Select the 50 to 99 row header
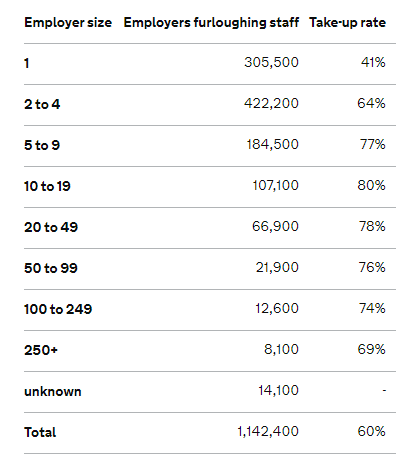The width and height of the screenshot is (396, 454). point(51,268)
